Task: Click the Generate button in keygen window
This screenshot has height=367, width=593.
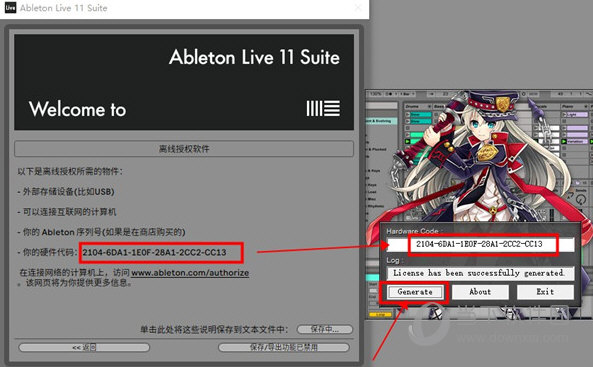Action: point(415,292)
